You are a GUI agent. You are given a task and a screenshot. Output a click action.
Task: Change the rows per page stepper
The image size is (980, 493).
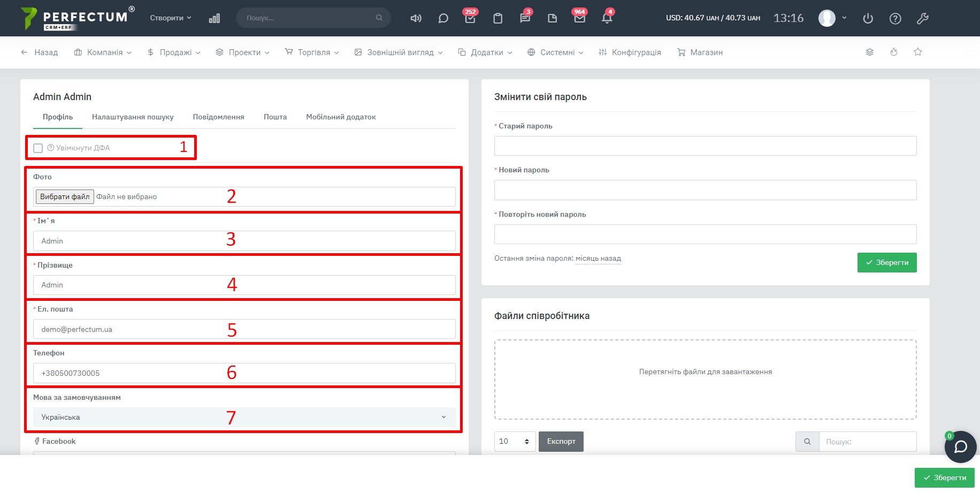point(514,441)
